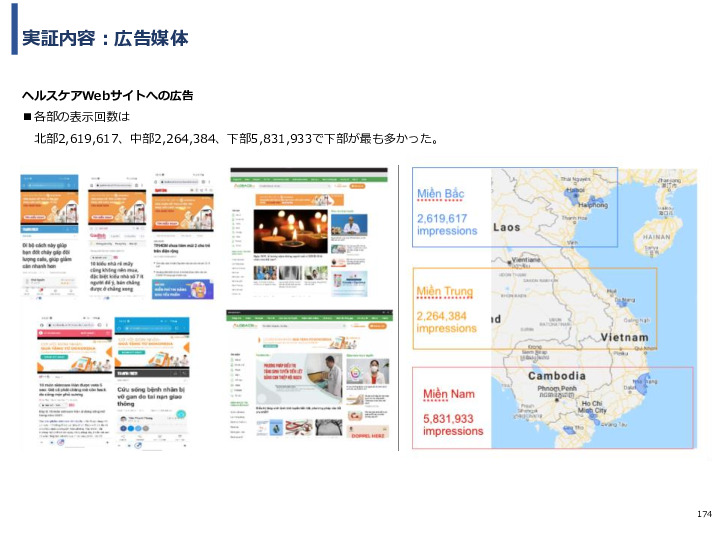Image resolution: width=720 pixels, height=540 pixels.
Task: Click the Miền Bắc region label
Action: click(x=440, y=194)
